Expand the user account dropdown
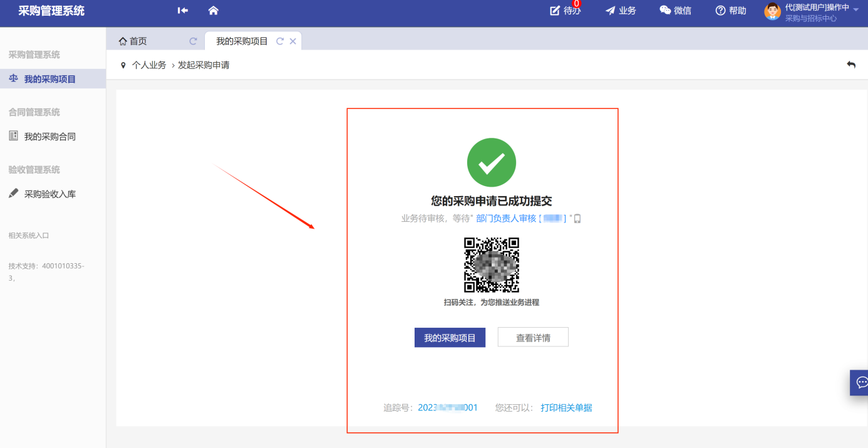This screenshot has width=868, height=448. click(x=855, y=9)
